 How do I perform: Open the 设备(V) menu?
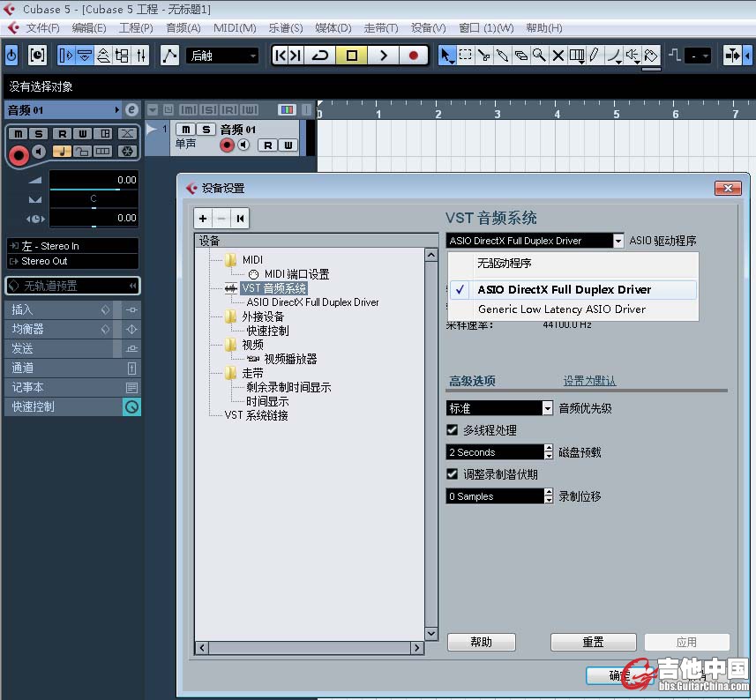(428, 28)
